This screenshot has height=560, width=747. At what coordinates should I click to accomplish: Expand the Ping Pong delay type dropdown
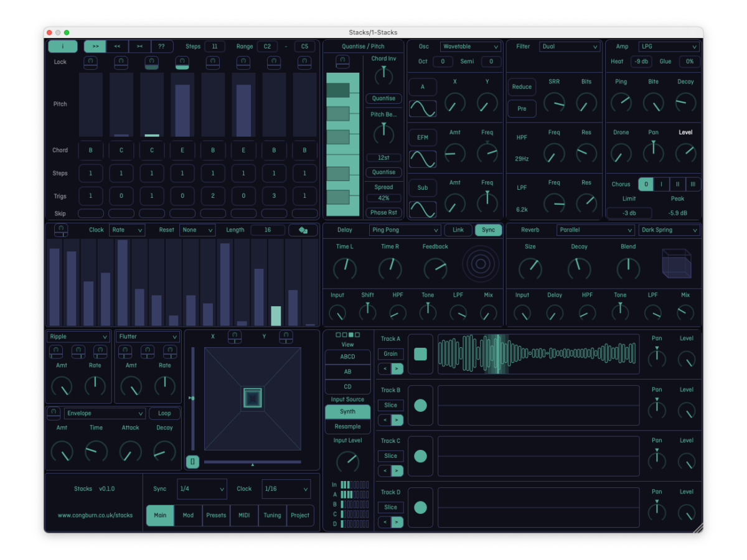pyautogui.click(x=405, y=230)
